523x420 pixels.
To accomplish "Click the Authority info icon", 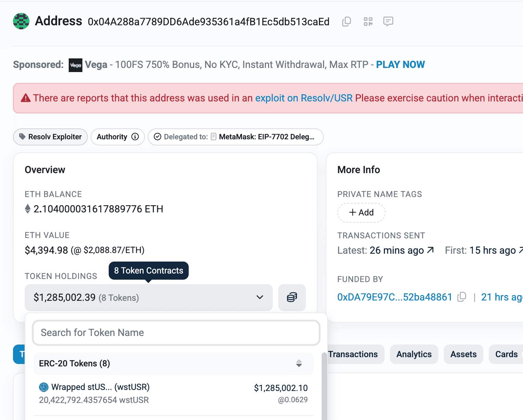I will (x=135, y=137).
